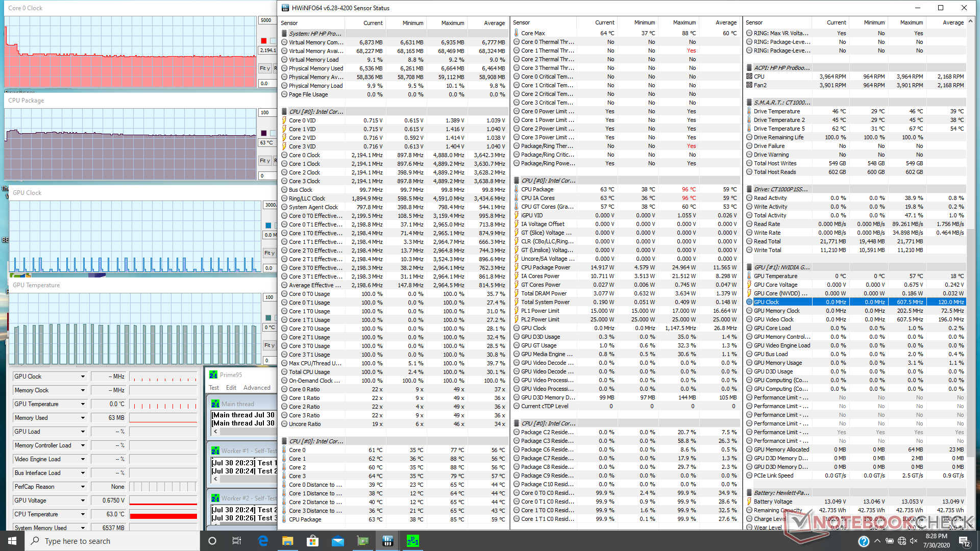Open Task View on the taskbar
980x551 pixels.
coord(237,541)
